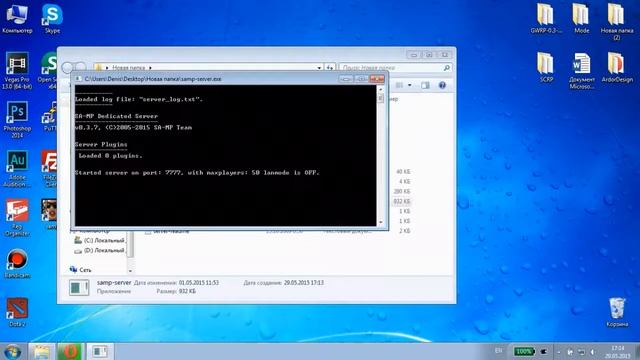Open the ArdorDesign folder on desktop
Image resolution: width=640 pixels, height=360 pixels.
(x=617, y=68)
